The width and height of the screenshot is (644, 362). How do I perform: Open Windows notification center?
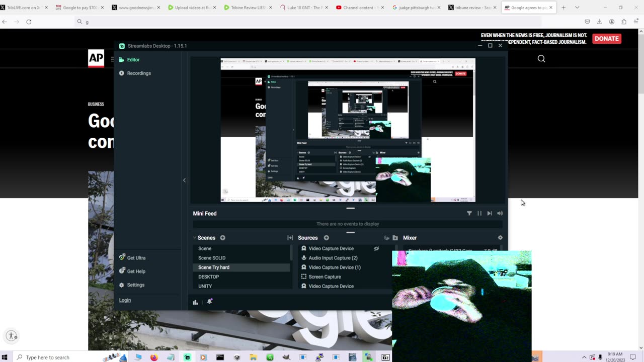click(633, 357)
